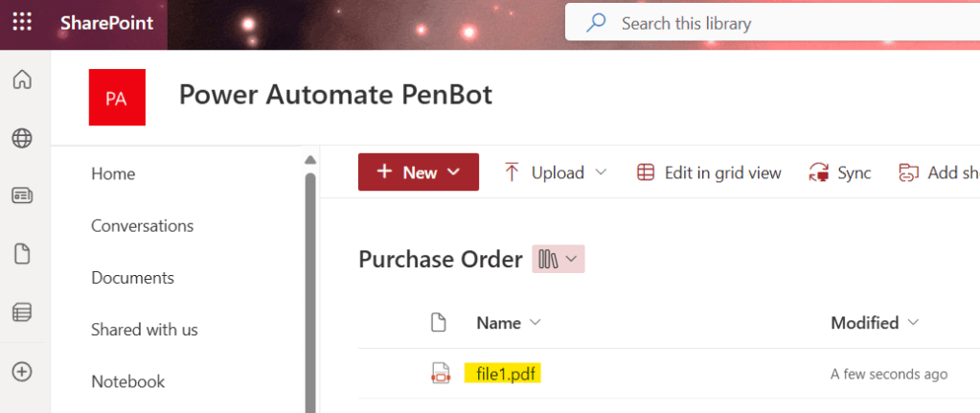Click the PA site logo tile

coord(117,97)
